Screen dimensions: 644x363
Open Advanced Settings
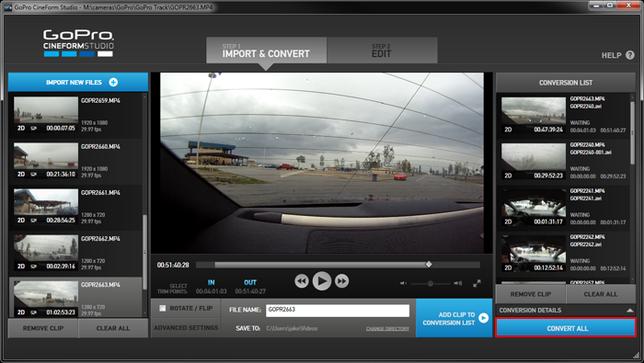coord(186,328)
